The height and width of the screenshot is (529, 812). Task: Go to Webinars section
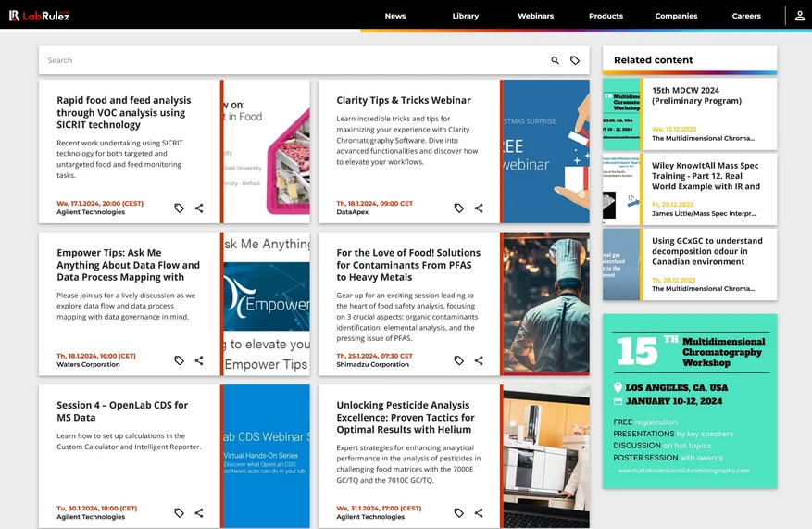coord(535,16)
